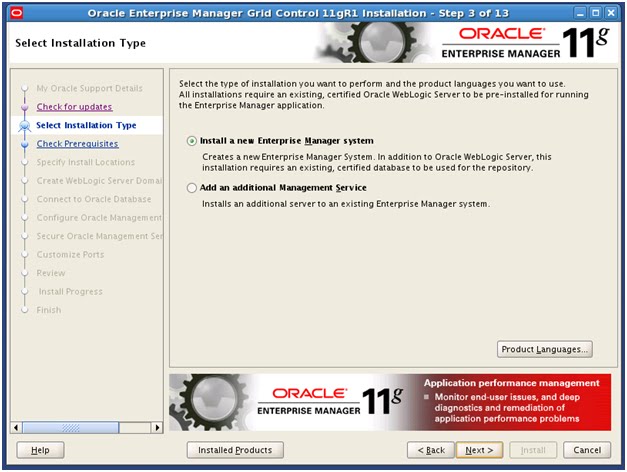627x472 pixels.
Task: Click Customize Ports step
Action: click(x=70, y=254)
